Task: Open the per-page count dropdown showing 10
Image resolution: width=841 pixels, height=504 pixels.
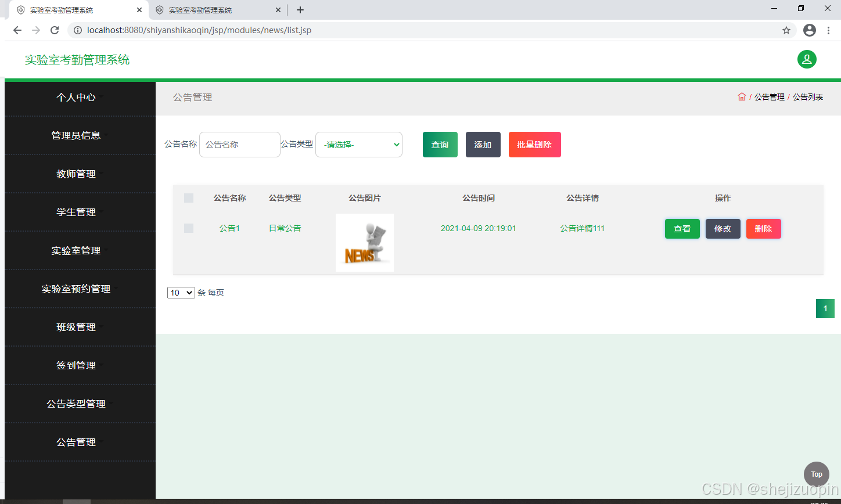Action: 181,292
